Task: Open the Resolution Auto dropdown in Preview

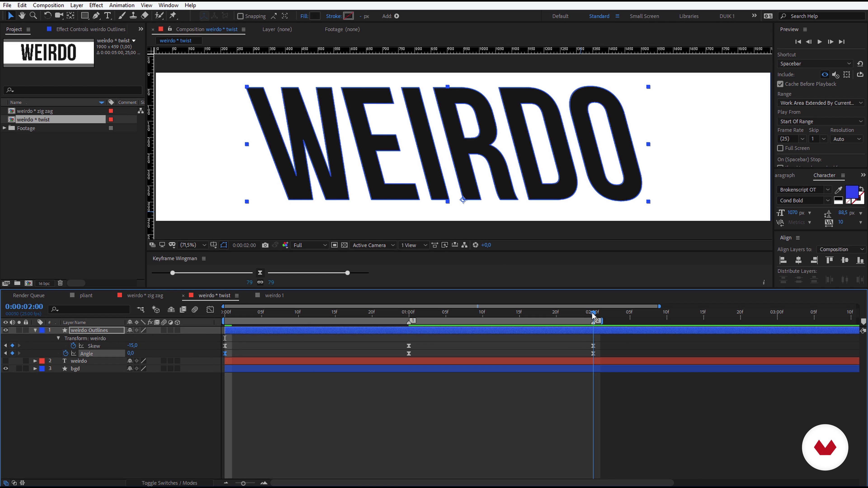Action: [847, 139]
